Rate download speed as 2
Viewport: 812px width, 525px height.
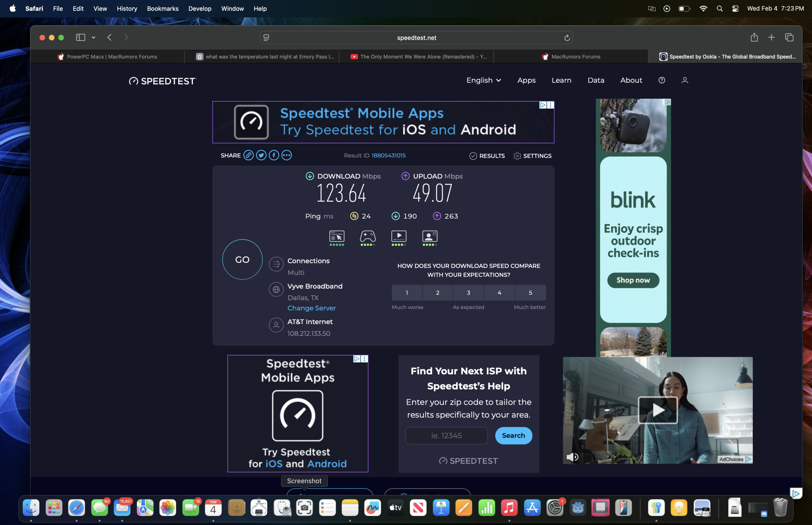438,292
